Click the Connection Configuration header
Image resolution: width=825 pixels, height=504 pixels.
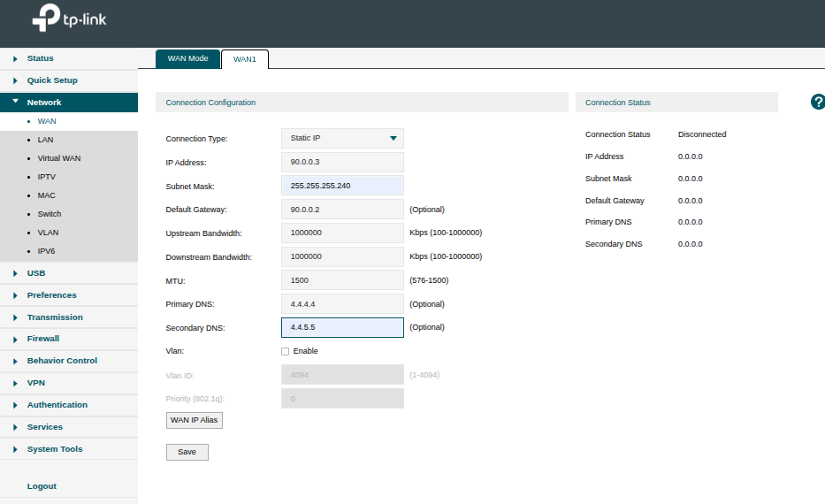362,102
